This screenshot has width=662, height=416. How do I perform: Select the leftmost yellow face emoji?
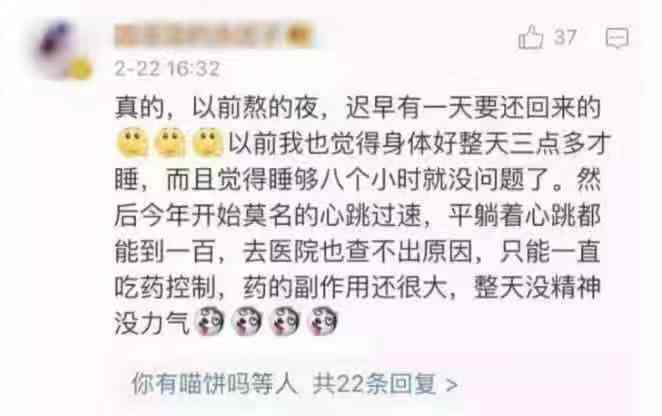tap(133, 143)
